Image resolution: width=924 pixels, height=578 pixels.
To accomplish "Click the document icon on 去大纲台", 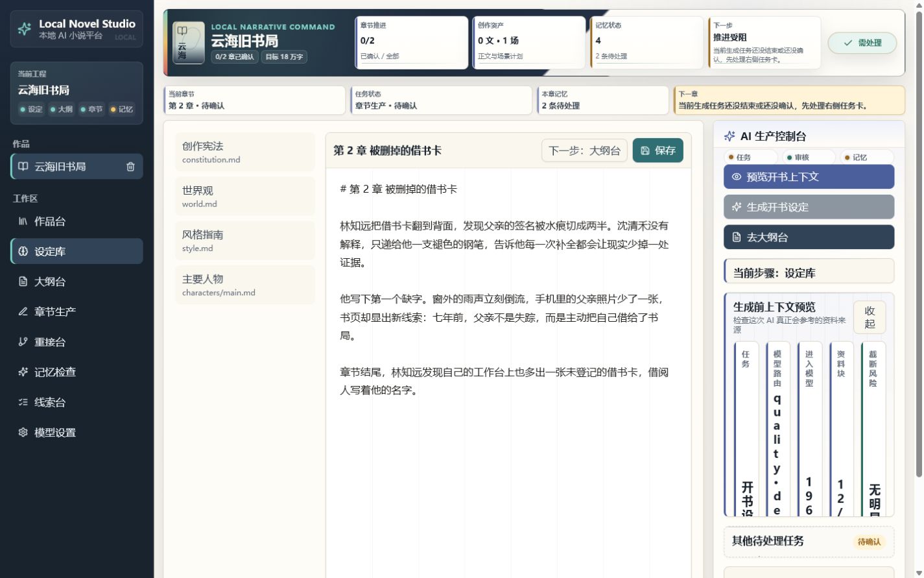I will pyautogui.click(x=737, y=237).
